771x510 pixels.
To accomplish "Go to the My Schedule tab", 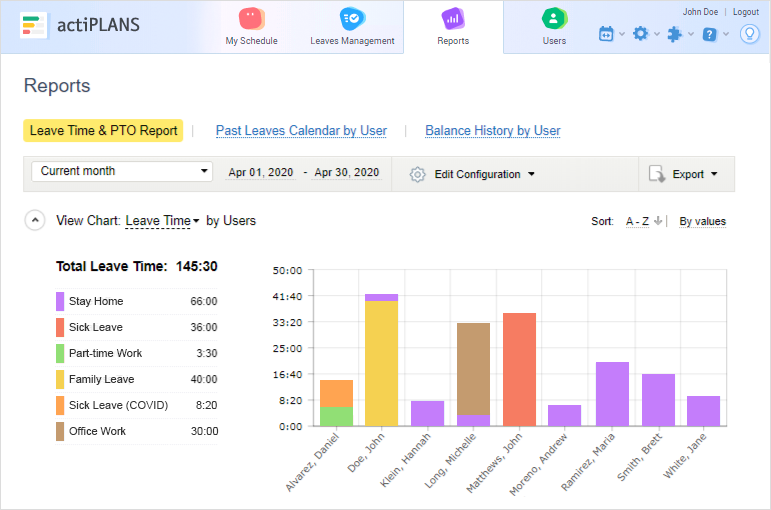I will [251, 27].
